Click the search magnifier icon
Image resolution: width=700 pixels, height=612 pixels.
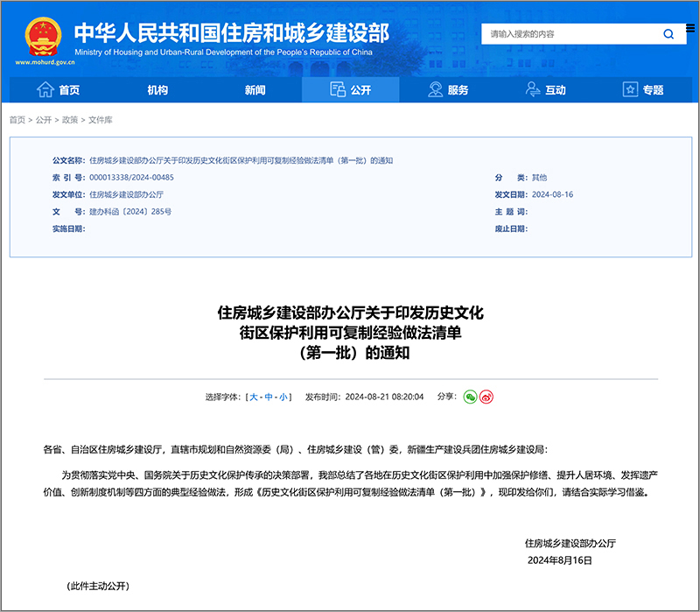[668, 34]
